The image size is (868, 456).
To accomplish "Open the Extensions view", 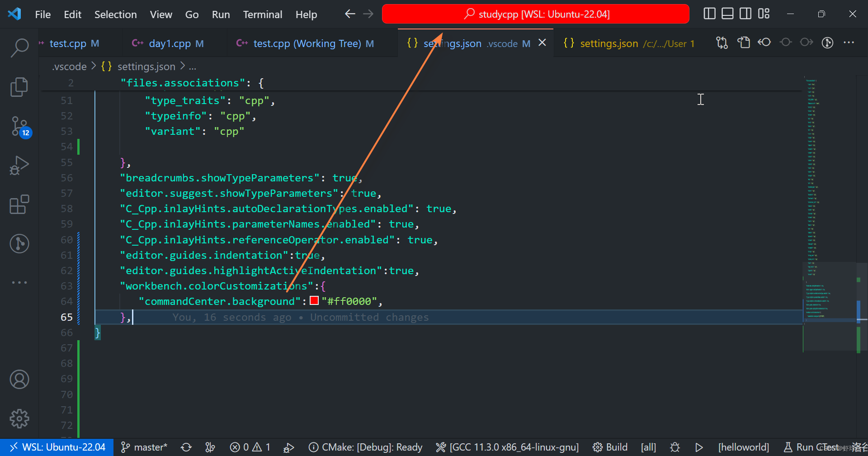I will [x=19, y=204].
